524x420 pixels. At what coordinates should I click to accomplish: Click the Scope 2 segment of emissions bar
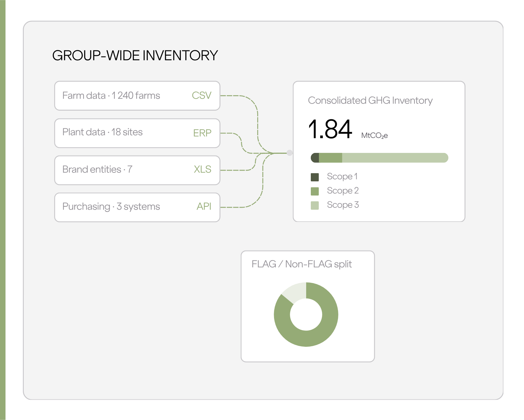pos(331,158)
